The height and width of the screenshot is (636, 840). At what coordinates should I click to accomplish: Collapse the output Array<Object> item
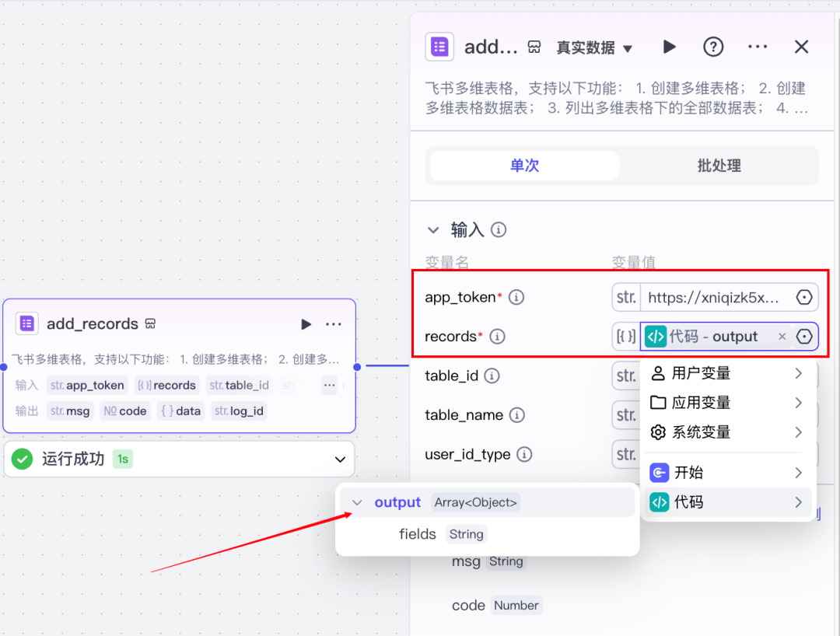coord(357,503)
